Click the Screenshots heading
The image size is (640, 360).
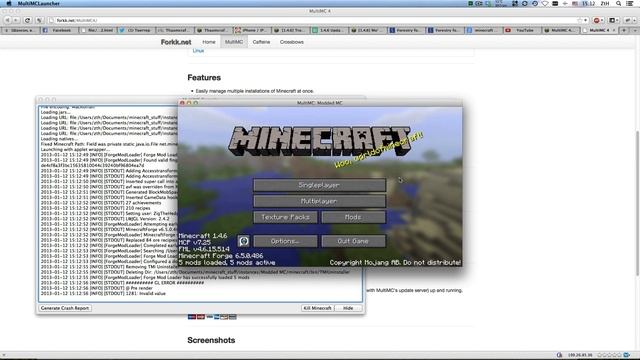pyautogui.click(x=211, y=340)
